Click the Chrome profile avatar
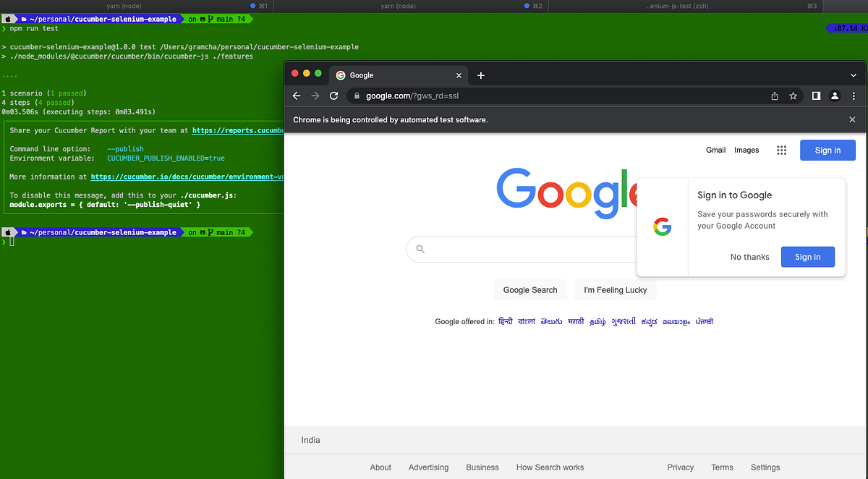Screen dimensions: 868x479 (x=835, y=95)
